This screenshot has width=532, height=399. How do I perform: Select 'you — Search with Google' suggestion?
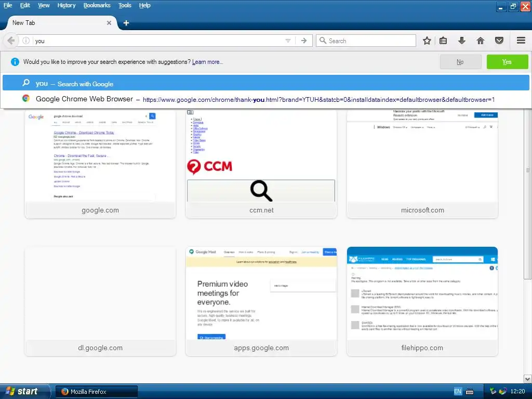tap(265, 83)
